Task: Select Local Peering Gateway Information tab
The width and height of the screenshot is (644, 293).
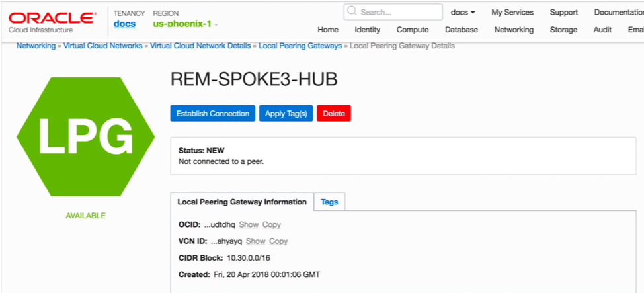Action: click(x=242, y=202)
